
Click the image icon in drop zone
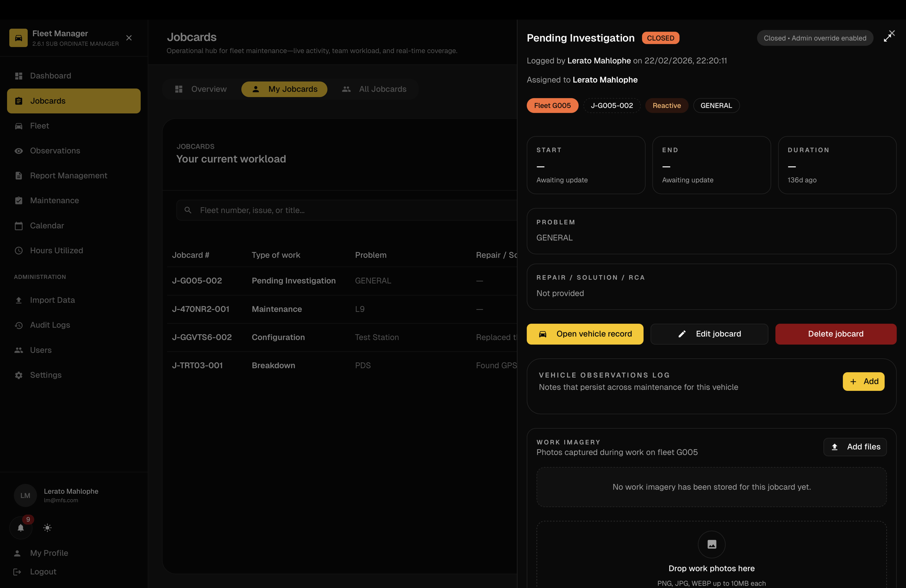point(711,545)
